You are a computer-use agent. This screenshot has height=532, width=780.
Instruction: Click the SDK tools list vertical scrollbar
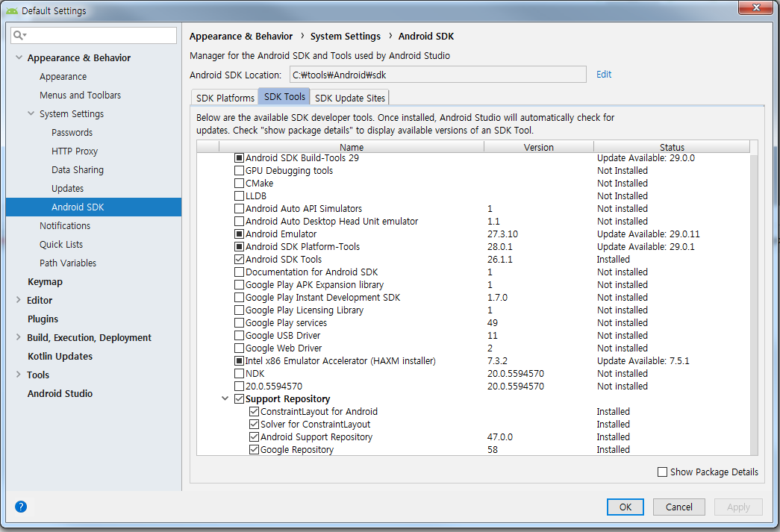754,303
